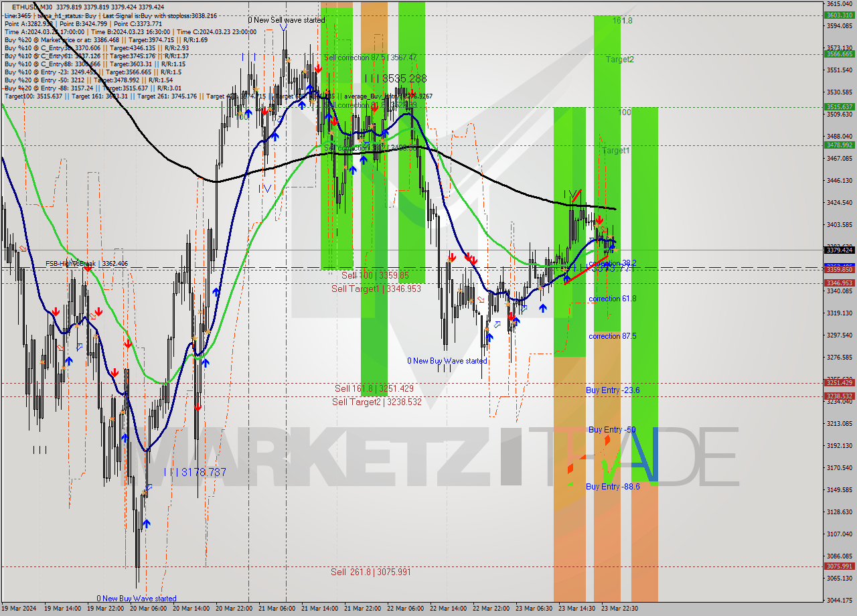Viewport: 857px width, 616px height.
Task: Select the red 3251.429 price axis tag
Action: click(840, 382)
